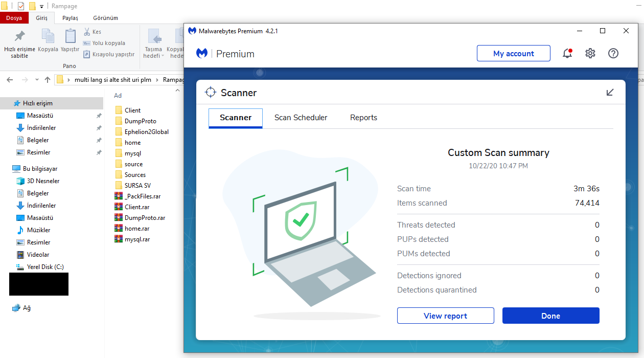Select the Client folder
This screenshot has width=644, height=358.
[x=128, y=110]
